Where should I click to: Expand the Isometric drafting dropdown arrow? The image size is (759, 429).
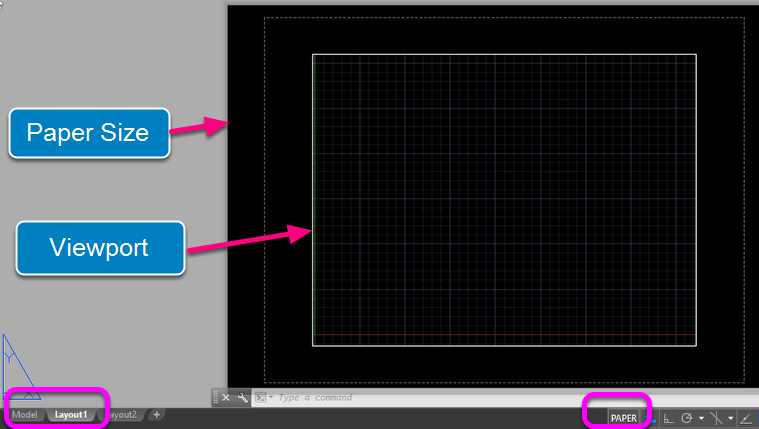coord(730,418)
